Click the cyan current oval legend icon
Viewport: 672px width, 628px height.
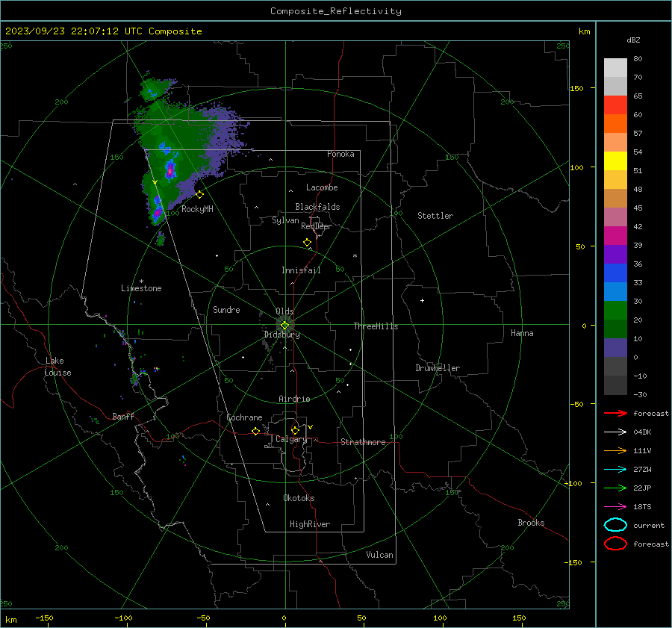[x=615, y=525]
